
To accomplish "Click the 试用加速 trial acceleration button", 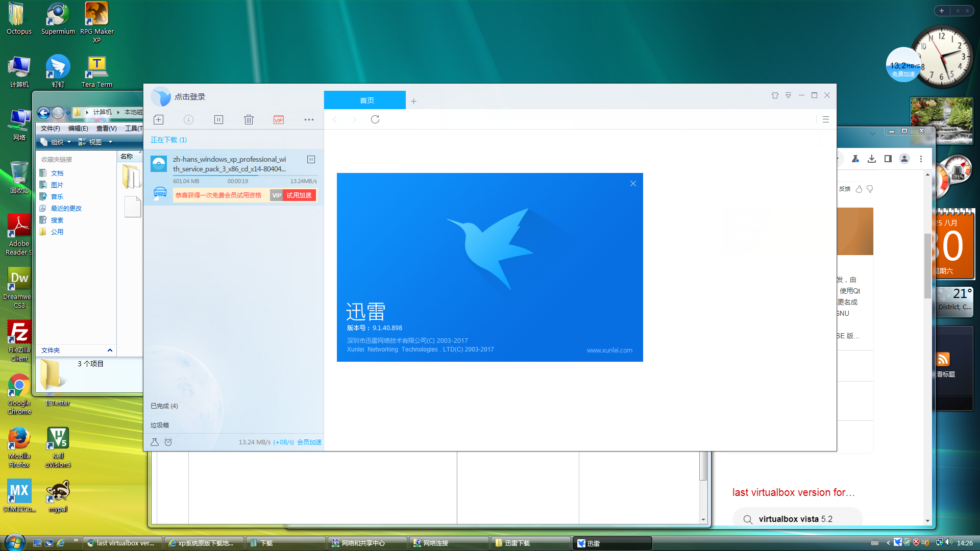I will pyautogui.click(x=299, y=195).
